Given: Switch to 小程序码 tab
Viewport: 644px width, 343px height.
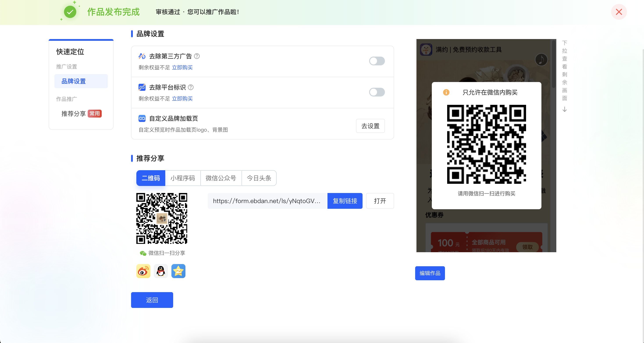Looking at the screenshot, I should pyautogui.click(x=183, y=178).
